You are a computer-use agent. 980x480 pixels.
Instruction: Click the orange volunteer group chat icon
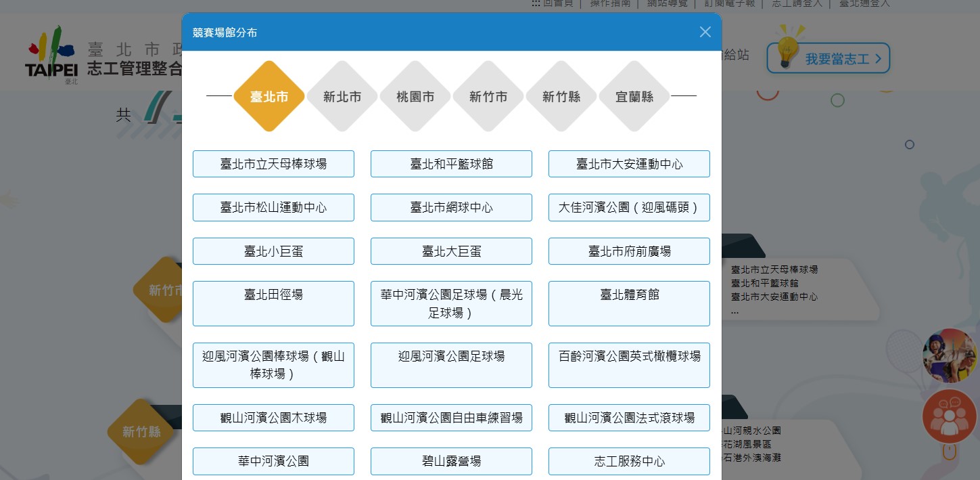949,416
